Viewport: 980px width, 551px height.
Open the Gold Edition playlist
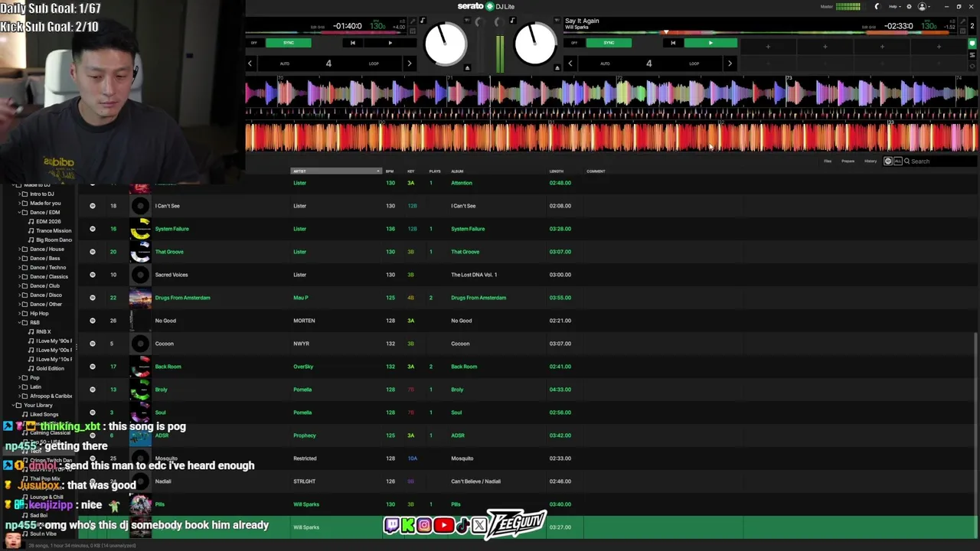pyautogui.click(x=50, y=369)
